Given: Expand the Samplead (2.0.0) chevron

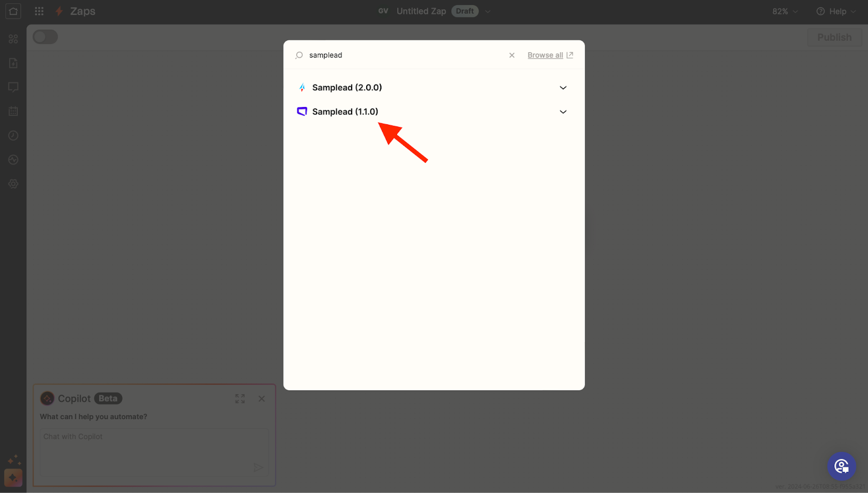Looking at the screenshot, I should tap(563, 87).
